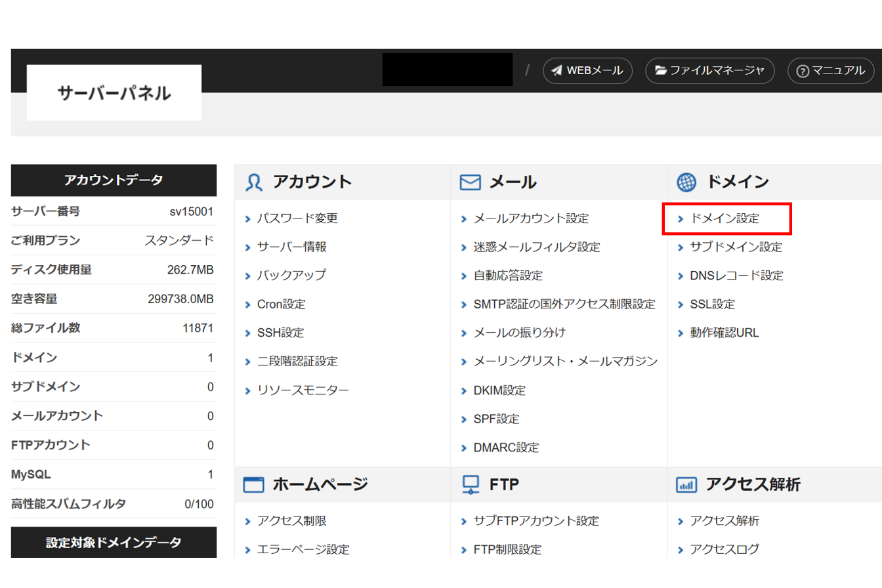Image resolution: width=882 pixels, height=588 pixels.
Task: Click the サーバーパネル logo
Action: 114,93
